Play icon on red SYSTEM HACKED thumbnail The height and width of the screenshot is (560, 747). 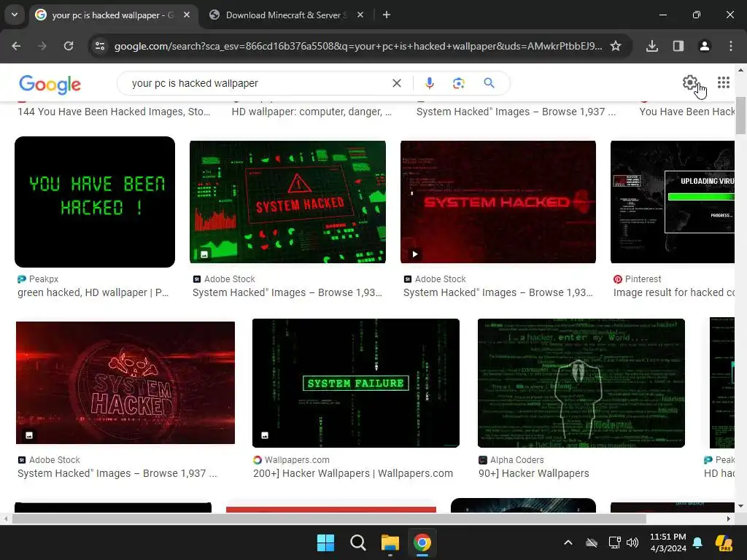click(x=414, y=254)
